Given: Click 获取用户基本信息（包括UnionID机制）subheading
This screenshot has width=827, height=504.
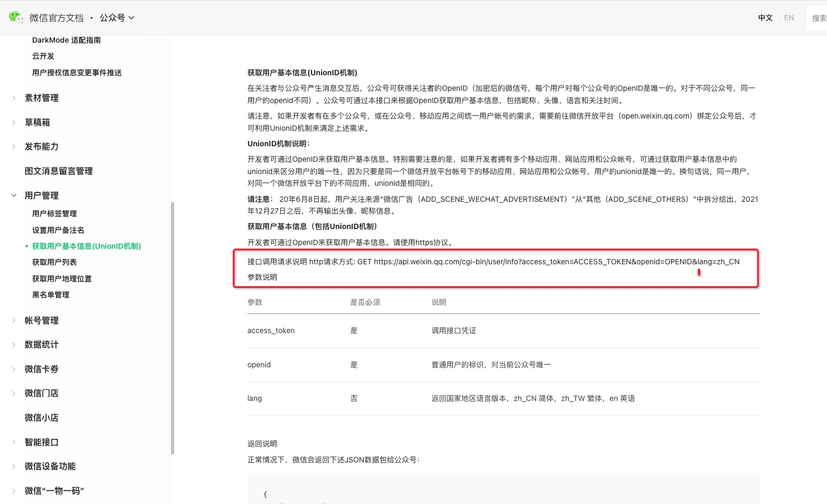Looking at the screenshot, I should tap(314, 226).
